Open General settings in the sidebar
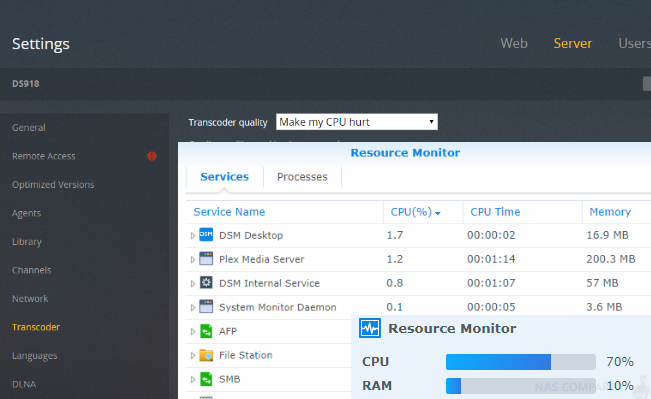 click(29, 127)
